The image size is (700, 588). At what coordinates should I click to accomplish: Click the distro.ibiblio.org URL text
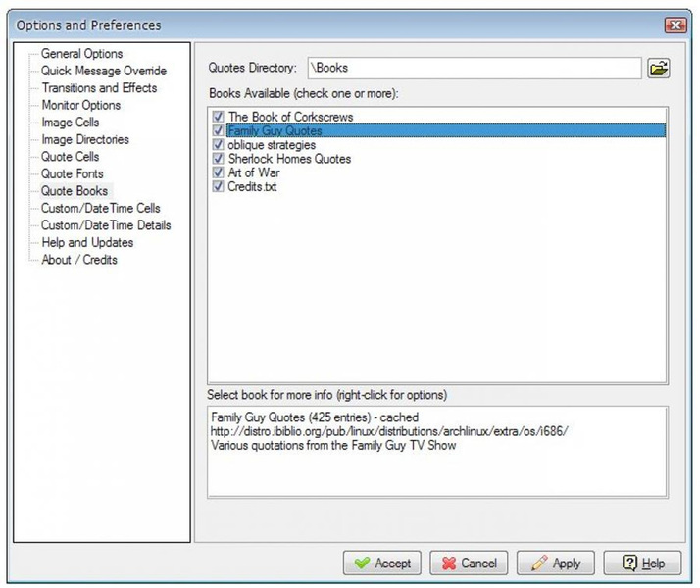(389, 431)
